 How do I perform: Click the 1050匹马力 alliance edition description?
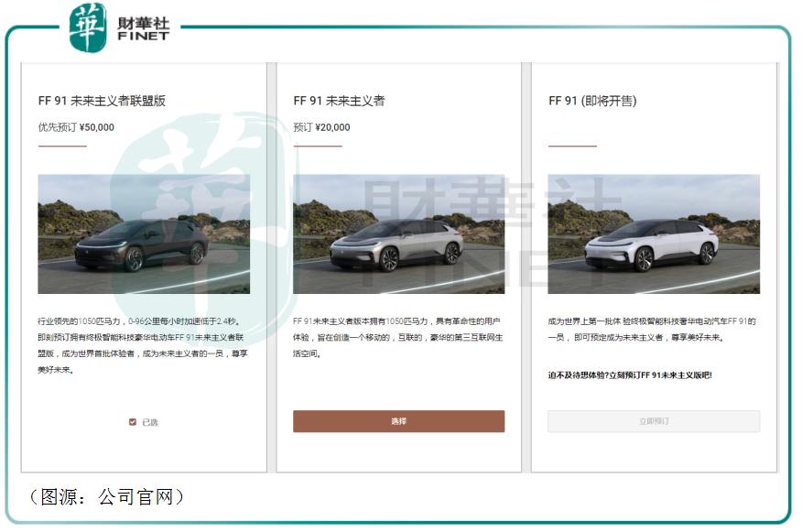pyautogui.click(x=143, y=345)
